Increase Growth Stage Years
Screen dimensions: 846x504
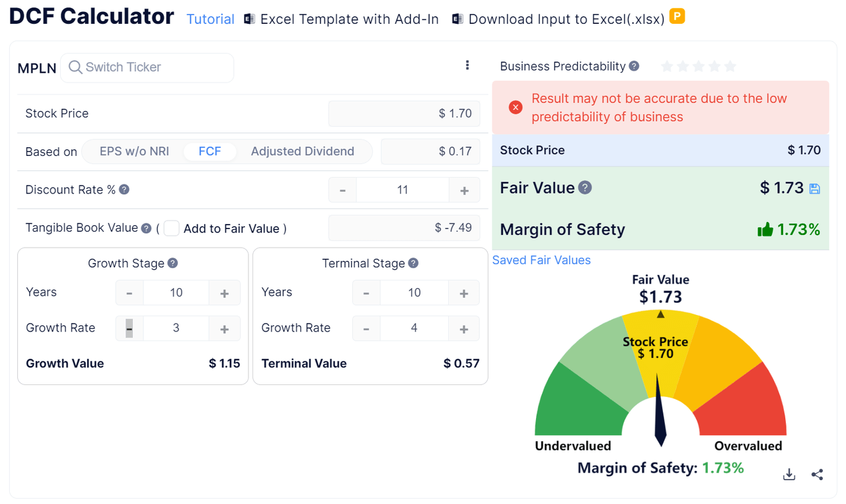(x=225, y=293)
